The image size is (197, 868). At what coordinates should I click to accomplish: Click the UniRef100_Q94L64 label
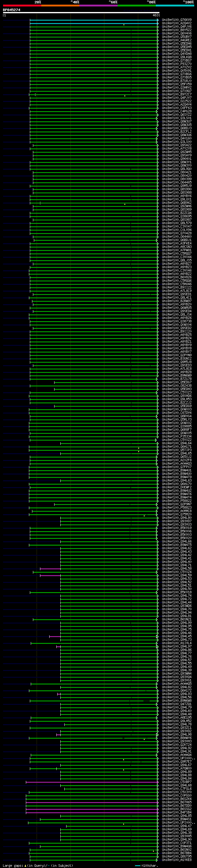(177, 443)
